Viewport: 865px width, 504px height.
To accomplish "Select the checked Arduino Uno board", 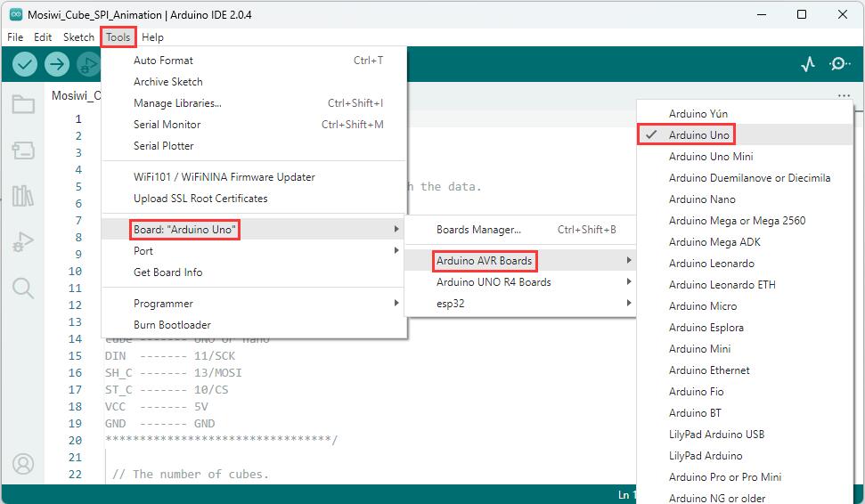I will coord(745,135).
